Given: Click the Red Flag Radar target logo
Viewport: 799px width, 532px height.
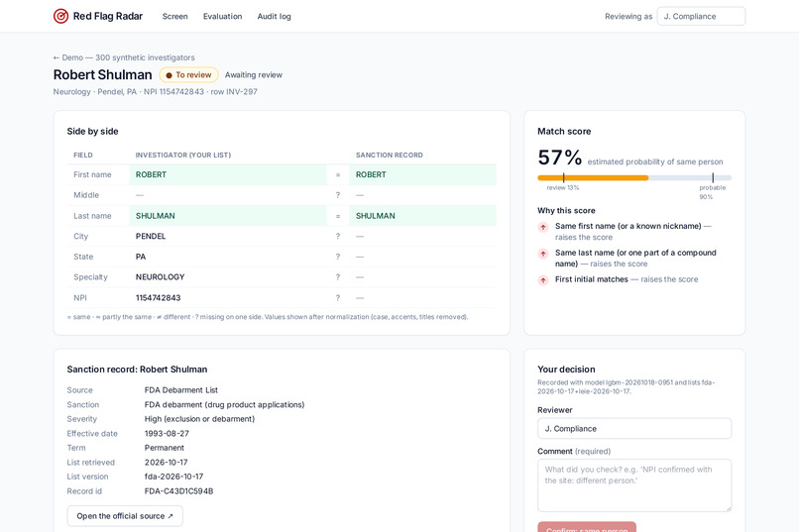Looking at the screenshot, I should coord(60,16).
